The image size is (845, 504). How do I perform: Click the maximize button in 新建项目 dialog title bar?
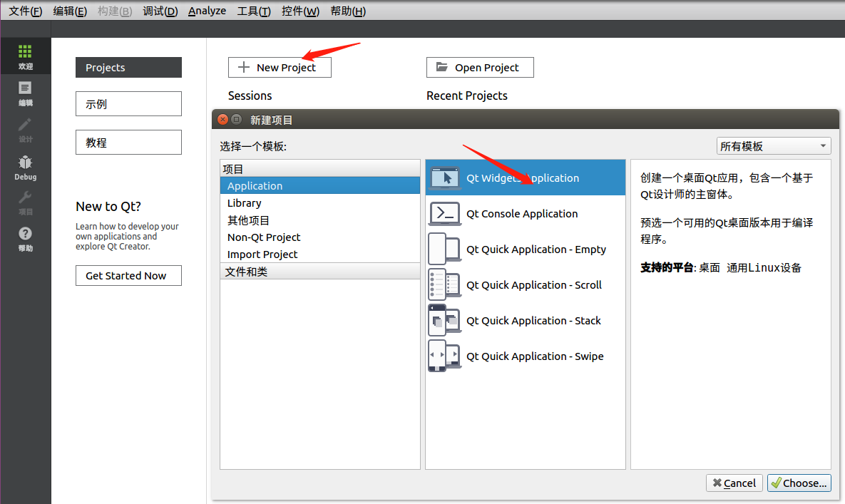[x=236, y=120]
